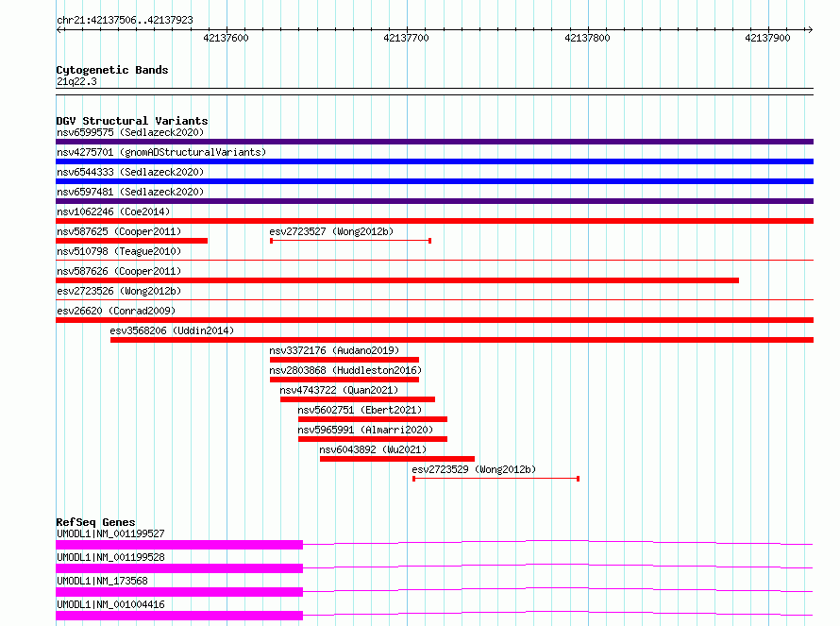The height and width of the screenshot is (626, 840).
Task: Click the RefSeq Genes track title
Action: tap(95, 522)
